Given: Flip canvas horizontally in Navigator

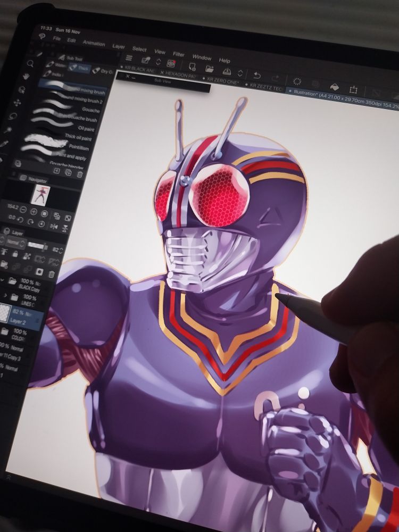Looking at the screenshot, I should point(54,226).
